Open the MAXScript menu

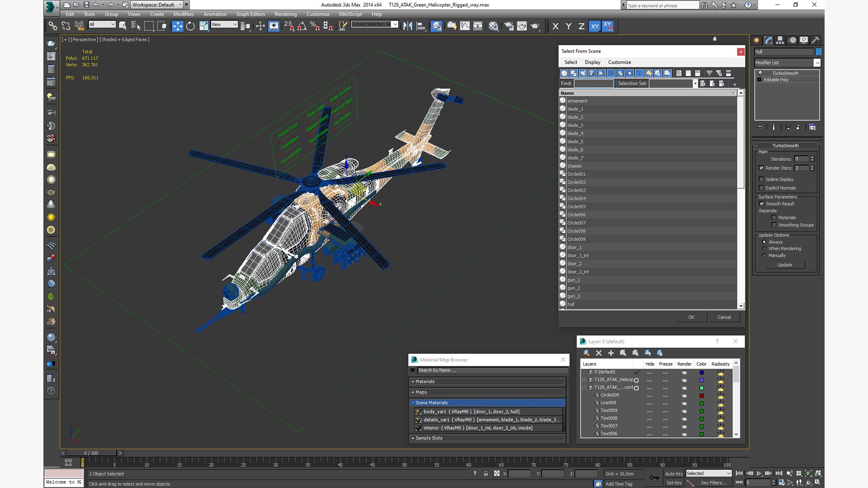click(x=350, y=14)
